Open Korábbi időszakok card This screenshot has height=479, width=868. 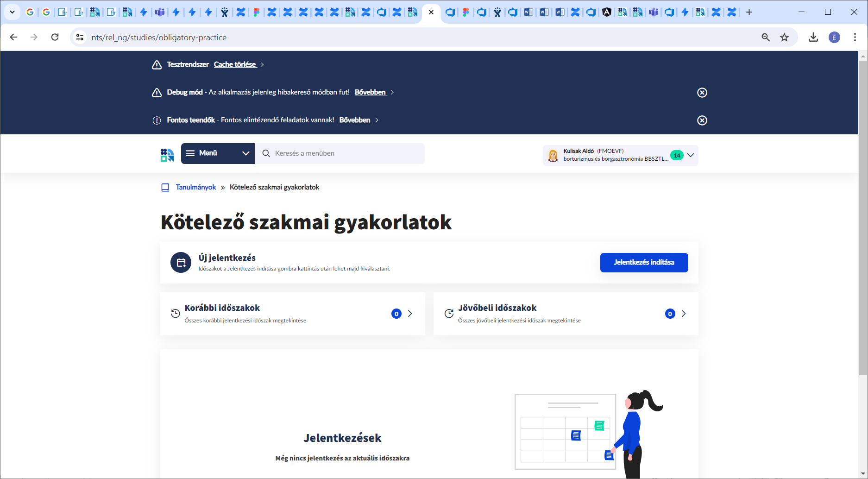pyautogui.click(x=292, y=314)
